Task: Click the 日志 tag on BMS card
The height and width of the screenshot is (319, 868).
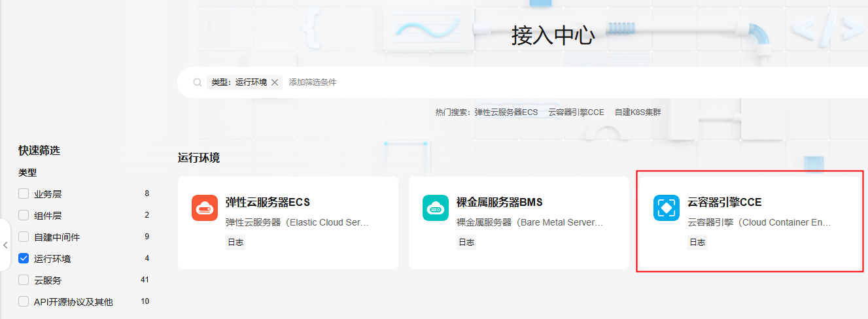Action: (x=466, y=243)
